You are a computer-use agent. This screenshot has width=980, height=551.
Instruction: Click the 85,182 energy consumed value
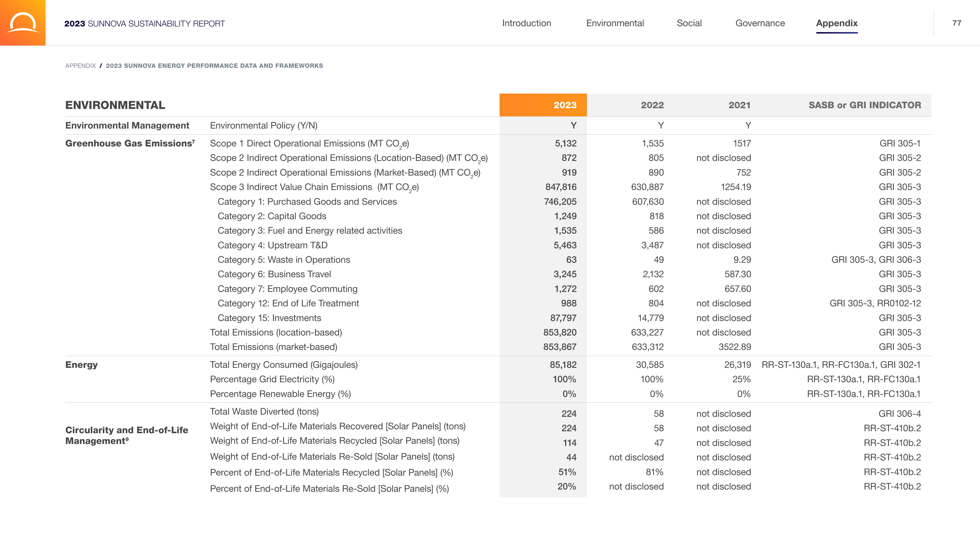tap(563, 365)
